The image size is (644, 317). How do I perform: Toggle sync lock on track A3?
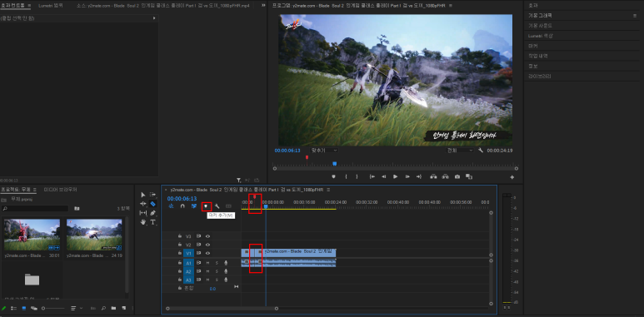199,280
